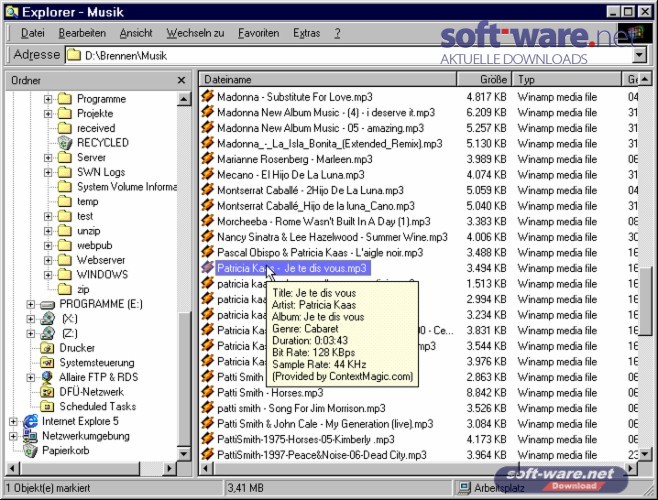This screenshot has width=658, height=500.
Task: Sort files by Größe column header
Action: click(484, 79)
